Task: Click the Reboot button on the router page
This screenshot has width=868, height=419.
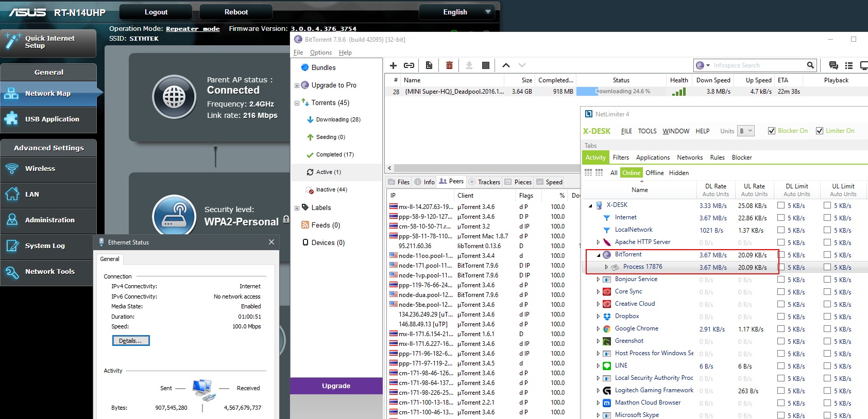Action: tap(236, 12)
